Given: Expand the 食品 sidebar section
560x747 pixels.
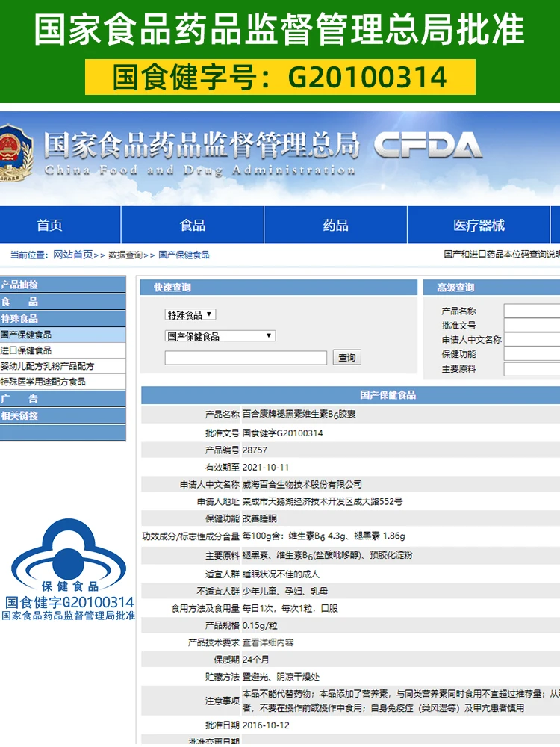Looking at the screenshot, I should [63, 302].
